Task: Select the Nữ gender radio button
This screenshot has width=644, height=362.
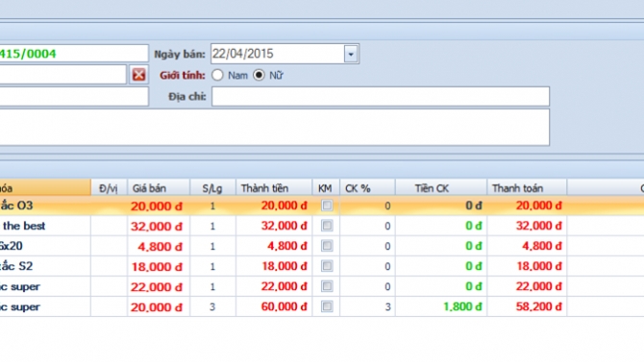Action: coord(259,75)
